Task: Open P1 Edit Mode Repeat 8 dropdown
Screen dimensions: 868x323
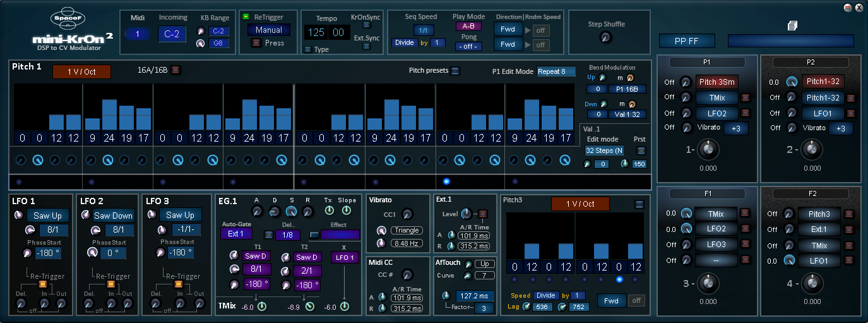Action: tap(556, 71)
